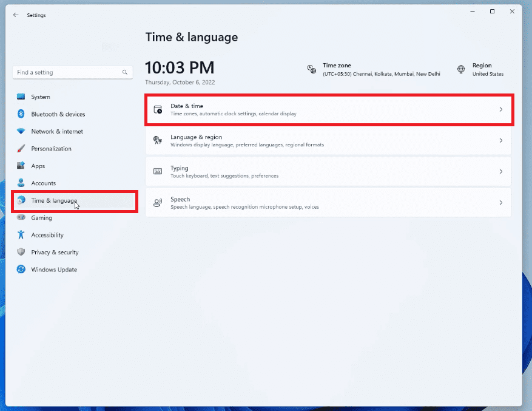Click the Speech microphone icon
Viewport: 532px width, 411px height.
pos(158,202)
